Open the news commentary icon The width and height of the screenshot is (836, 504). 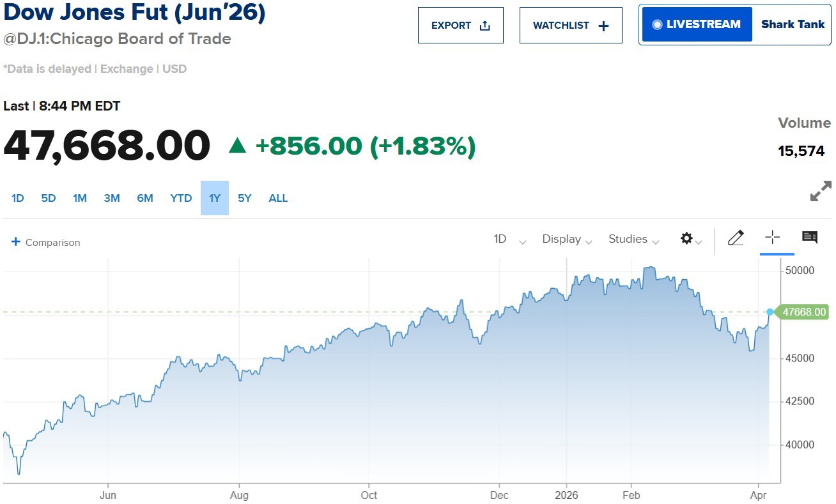[809, 237]
